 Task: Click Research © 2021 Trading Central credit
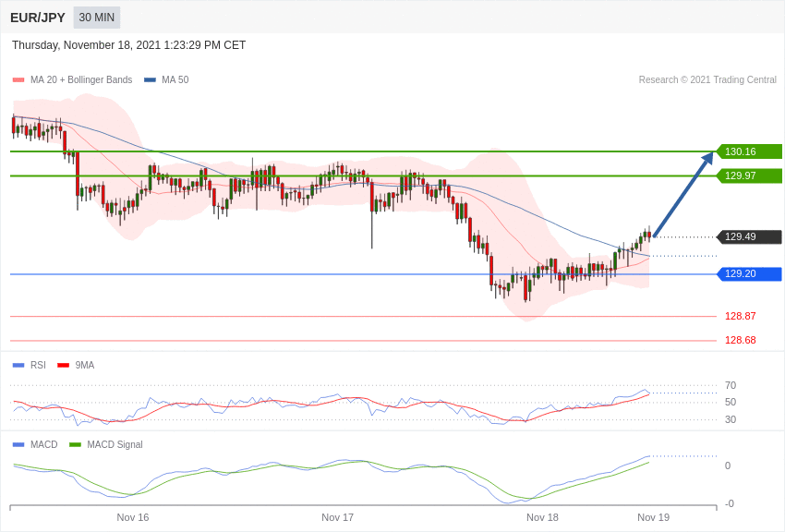point(707,79)
